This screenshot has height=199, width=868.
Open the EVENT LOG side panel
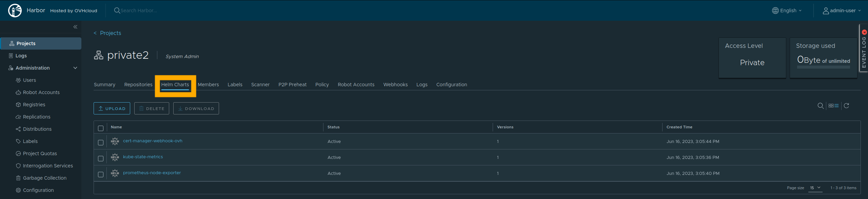pos(864,48)
